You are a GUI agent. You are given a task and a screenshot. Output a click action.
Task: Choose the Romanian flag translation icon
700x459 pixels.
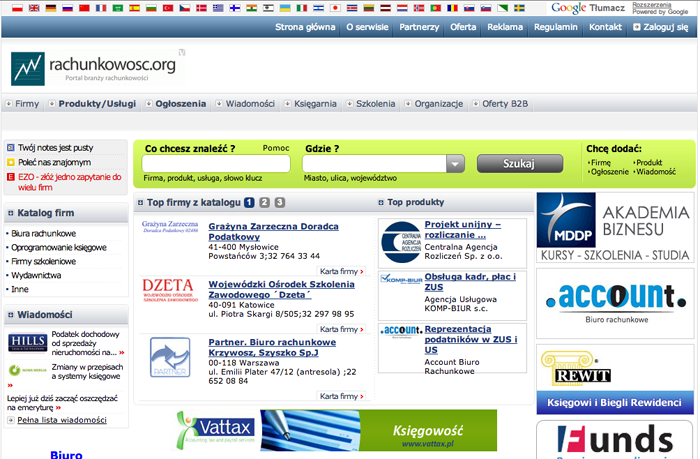[452, 8]
